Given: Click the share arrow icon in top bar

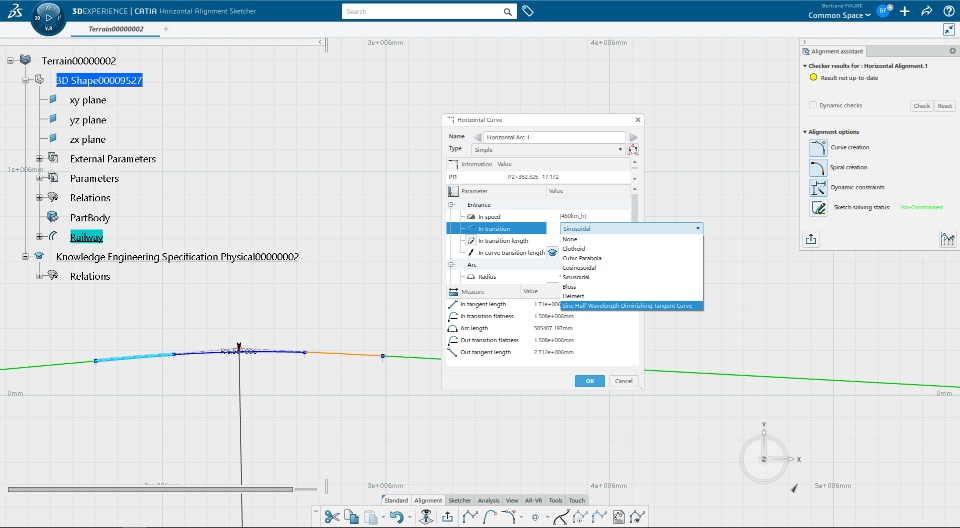Looking at the screenshot, I should 926,11.
